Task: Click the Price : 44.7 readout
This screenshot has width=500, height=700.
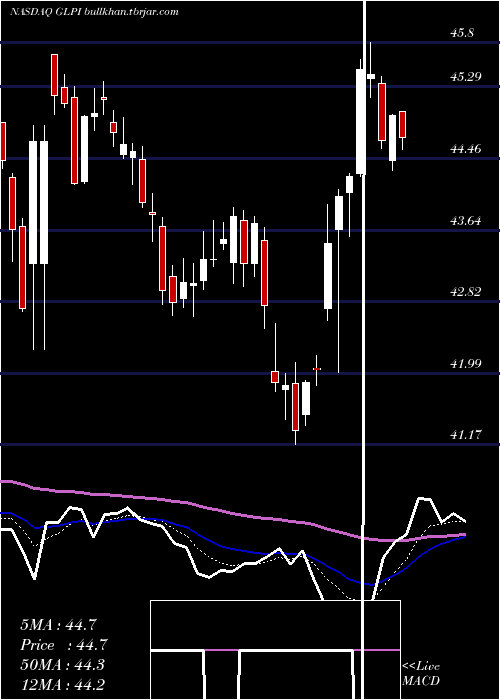Action: click(x=64, y=645)
